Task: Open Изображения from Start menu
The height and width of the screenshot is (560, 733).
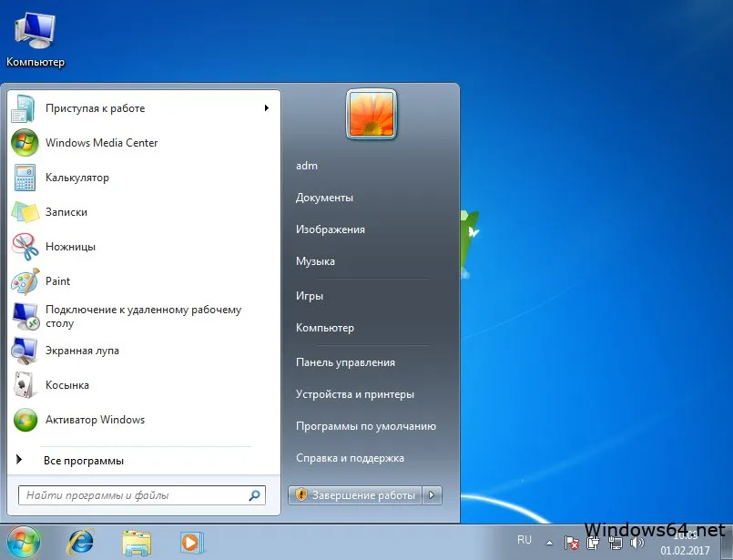Action: [331, 229]
